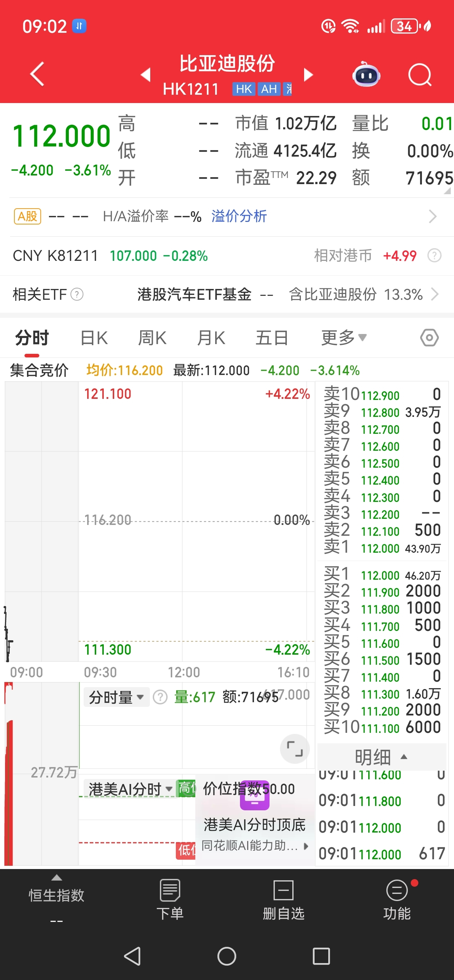Open 港美AI分时 indicator dropdown
The width and height of the screenshot is (454, 980).
[x=130, y=789]
